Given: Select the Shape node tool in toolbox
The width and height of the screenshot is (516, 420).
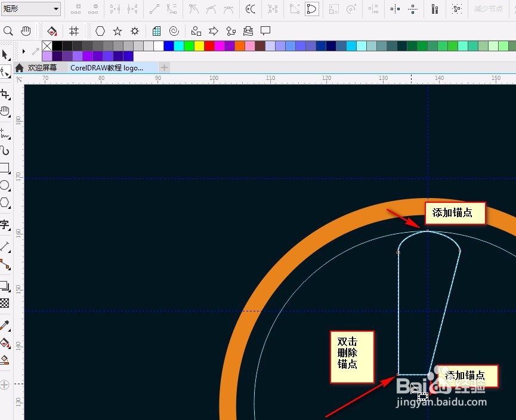Looking at the screenshot, I should click(x=5, y=72).
